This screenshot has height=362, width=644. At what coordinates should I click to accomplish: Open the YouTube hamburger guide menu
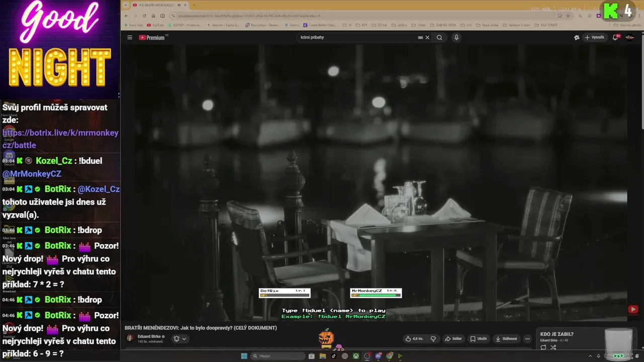pyautogui.click(x=129, y=37)
